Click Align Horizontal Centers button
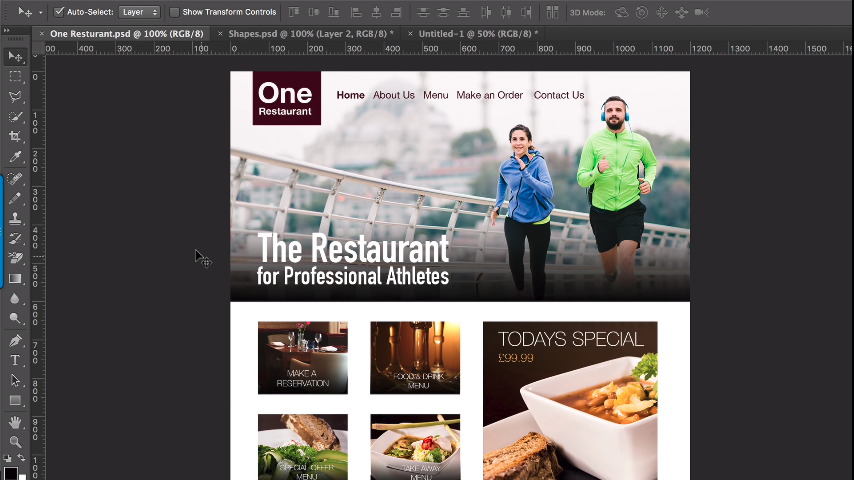 (x=376, y=12)
